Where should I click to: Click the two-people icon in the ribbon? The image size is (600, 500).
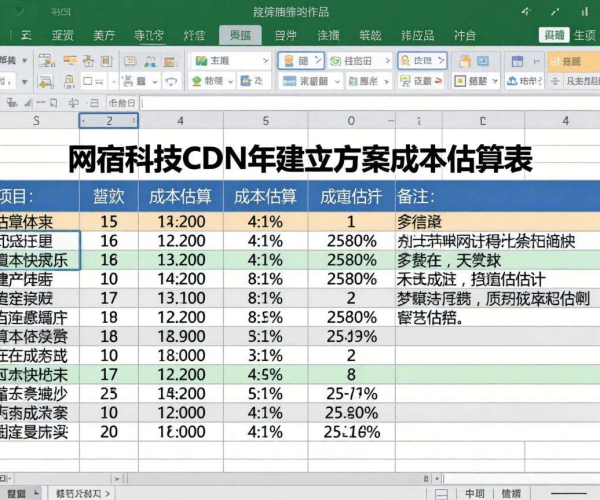click(150, 61)
